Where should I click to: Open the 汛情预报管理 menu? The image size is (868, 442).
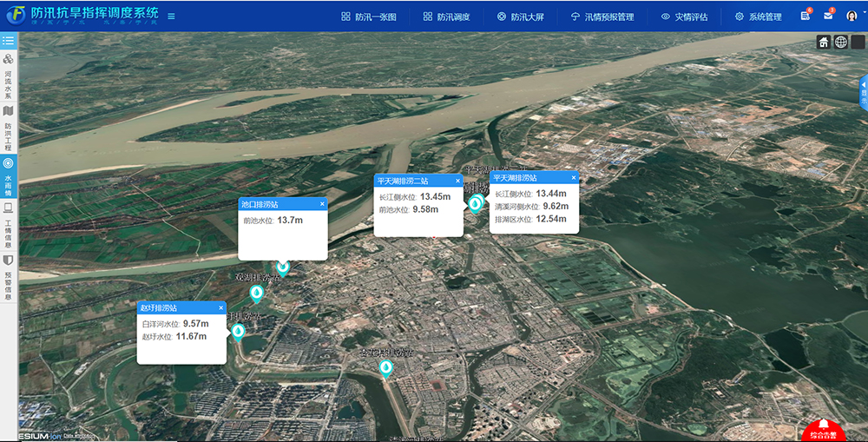click(602, 16)
